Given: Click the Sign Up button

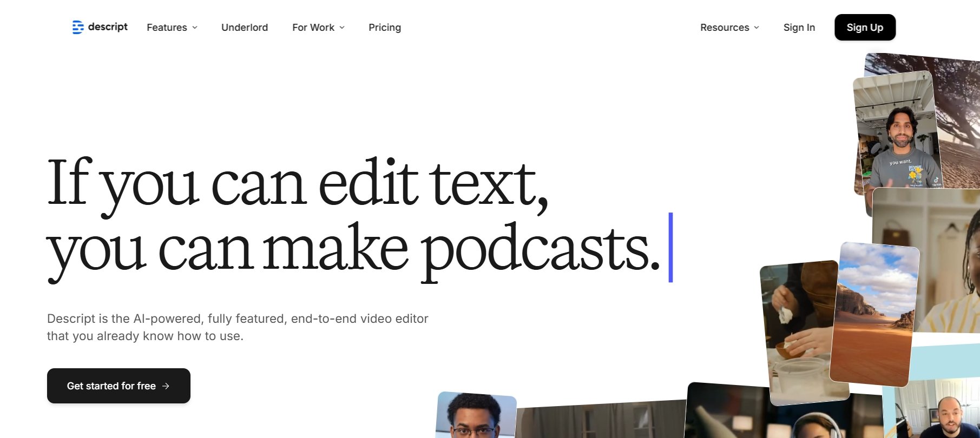Looking at the screenshot, I should (x=865, y=28).
